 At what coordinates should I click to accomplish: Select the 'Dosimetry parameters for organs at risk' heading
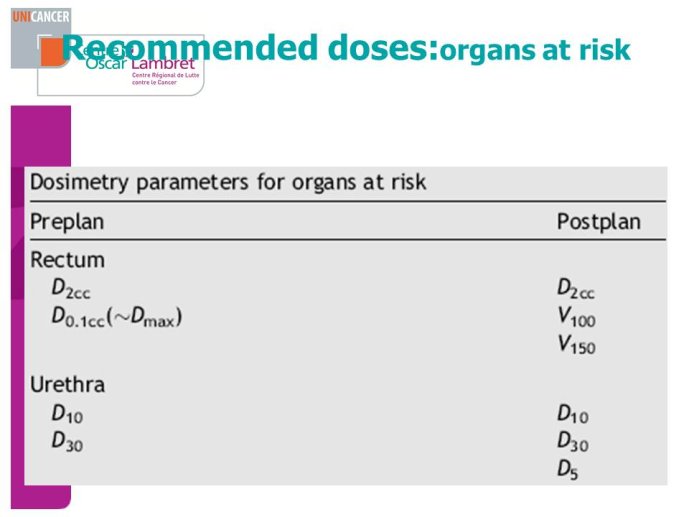point(228,182)
